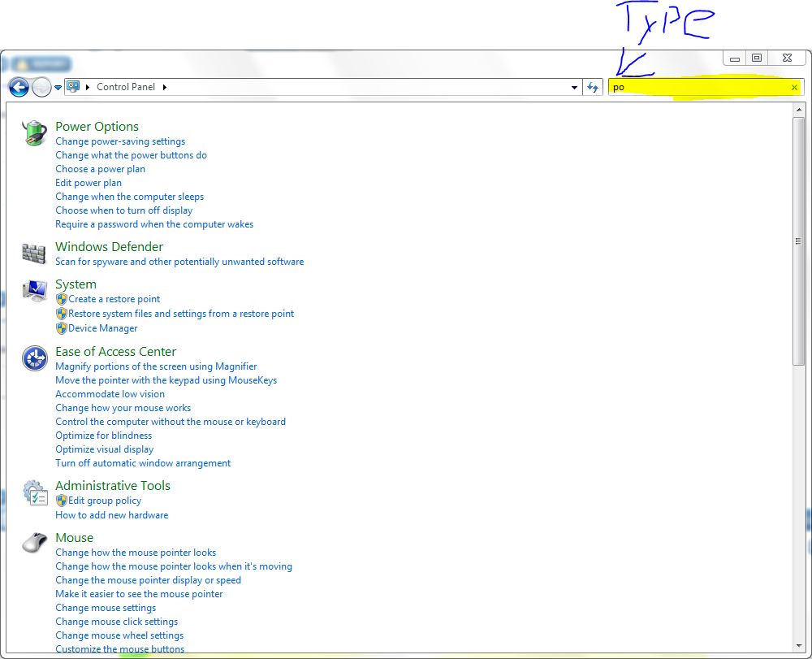This screenshot has height=659, width=812.
Task: Select Control Panel in the breadcrumb path
Action: (x=125, y=87)
